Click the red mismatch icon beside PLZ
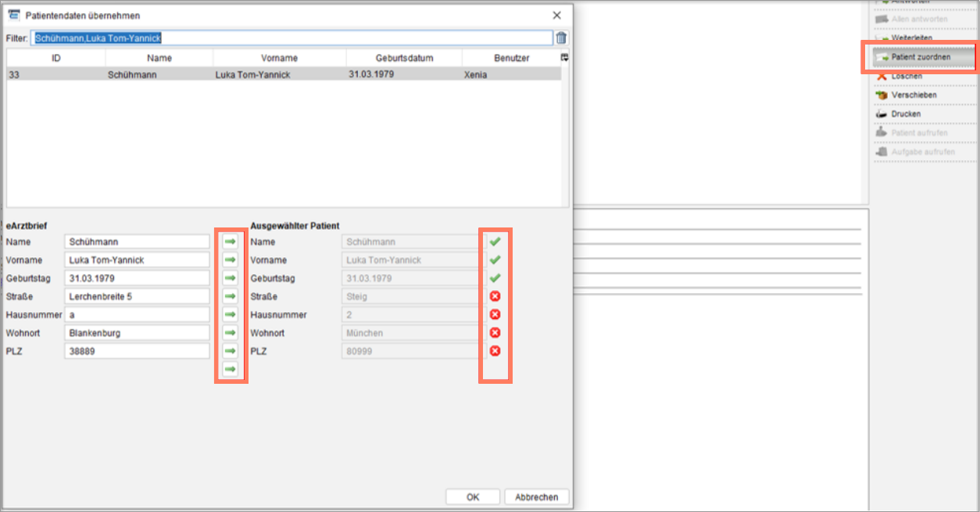Viewport: 980px width, 512px height. coord(495,351)
